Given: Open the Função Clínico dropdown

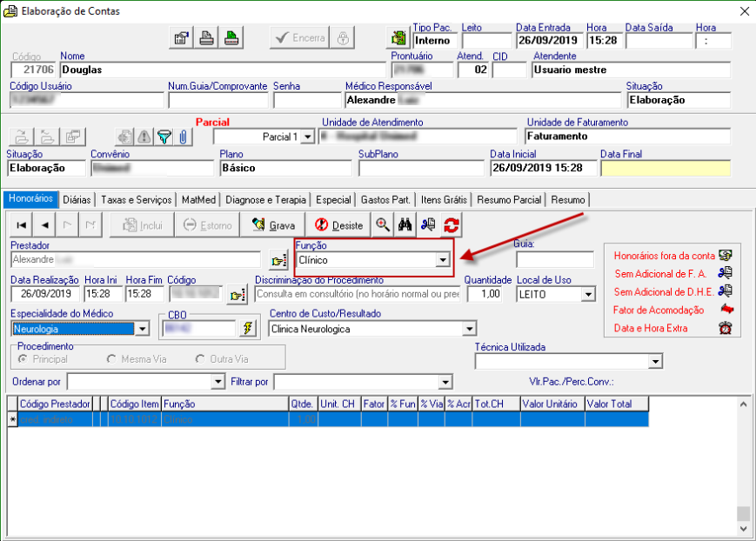Looking at the screenshot, I should tap(443, 260).
